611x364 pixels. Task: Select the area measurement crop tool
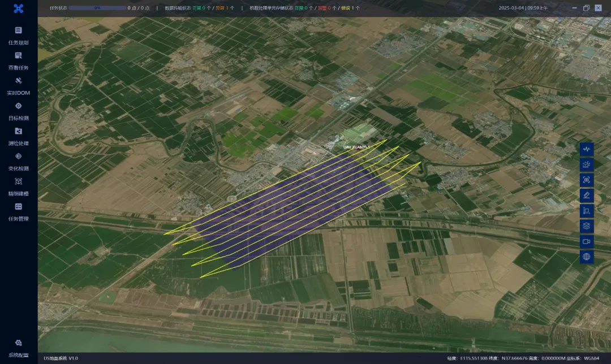pyautogui.click(x=586, y=210)
